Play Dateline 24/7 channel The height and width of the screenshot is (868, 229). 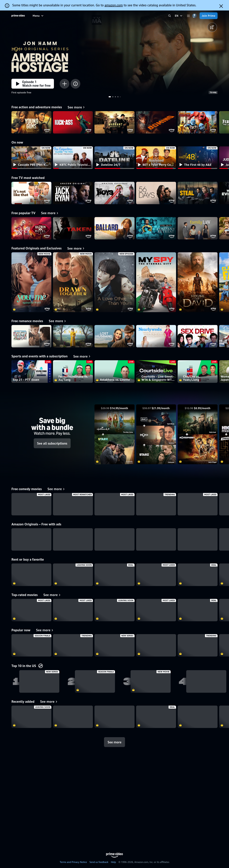tap(114, 157)
